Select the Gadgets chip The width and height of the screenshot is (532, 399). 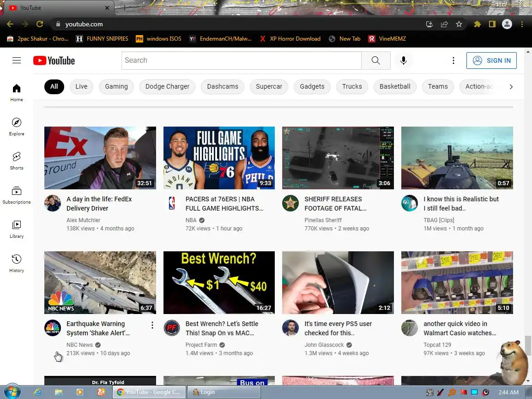point(312,86)
